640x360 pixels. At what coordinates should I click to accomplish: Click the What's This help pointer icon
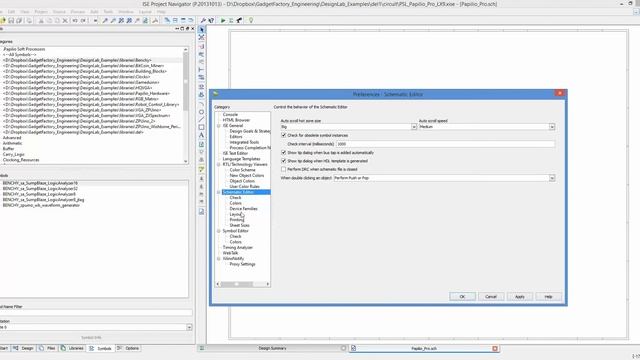(211, 20)
